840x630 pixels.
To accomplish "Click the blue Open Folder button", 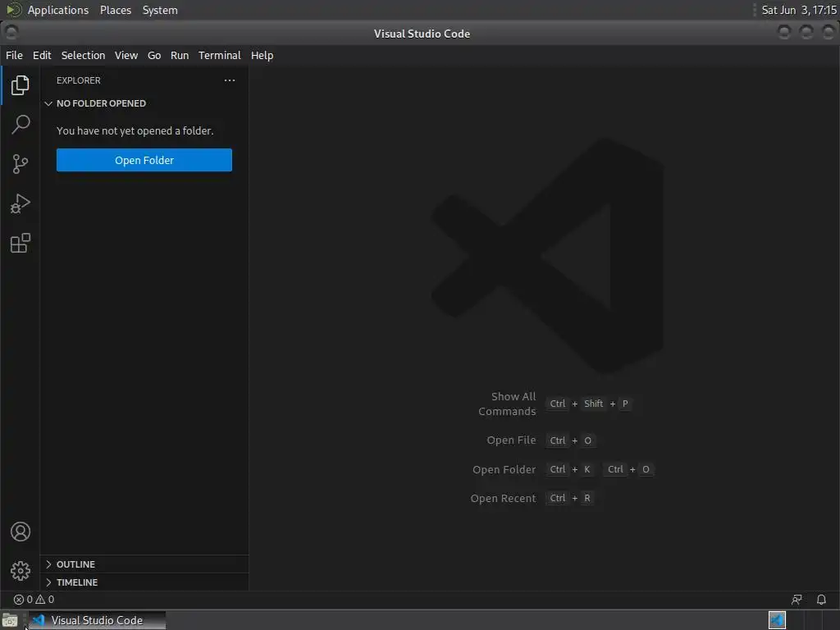I will (x=144, y=160).
